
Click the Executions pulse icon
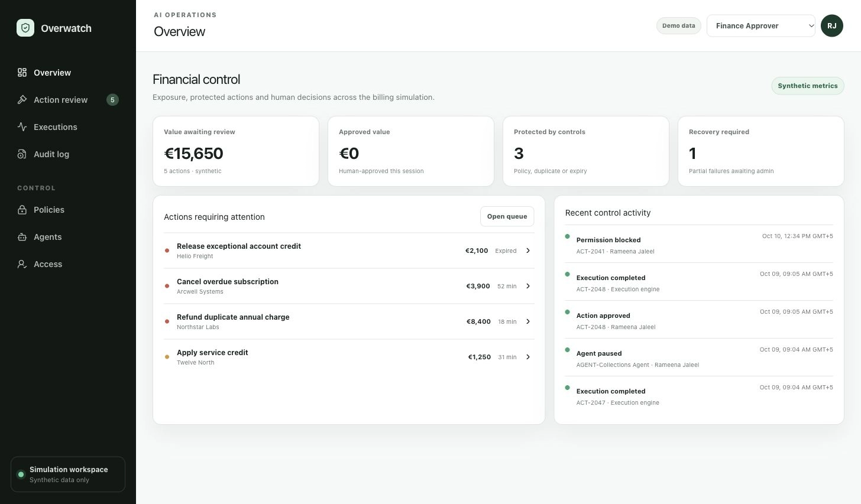(x=22, y=127)
